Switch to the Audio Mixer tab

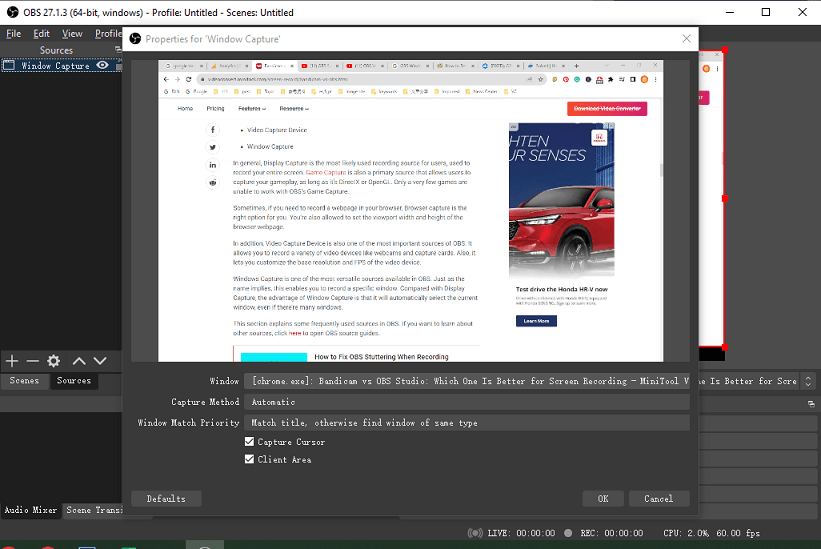pyautogui.click(x=30, y=510)
